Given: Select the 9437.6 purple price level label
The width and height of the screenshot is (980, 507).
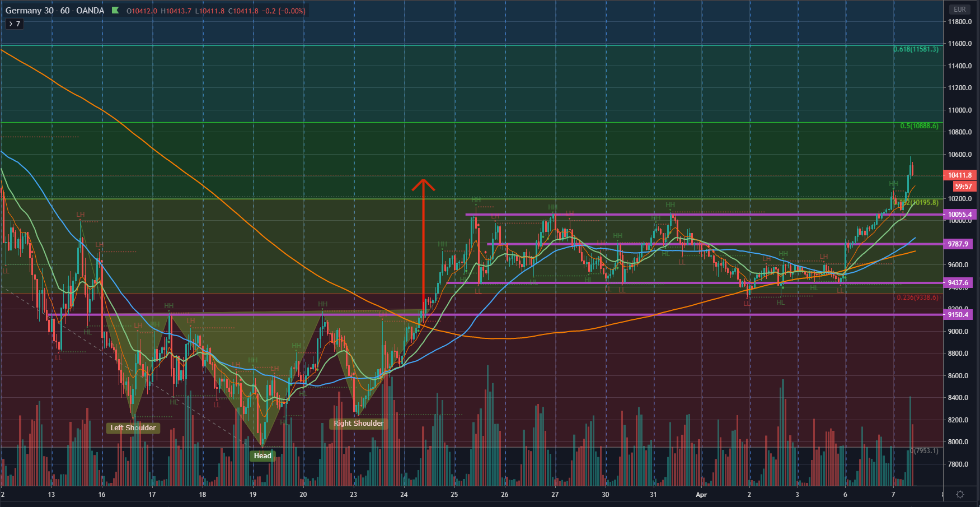Looking at the screenshot, I should (958, 283).
